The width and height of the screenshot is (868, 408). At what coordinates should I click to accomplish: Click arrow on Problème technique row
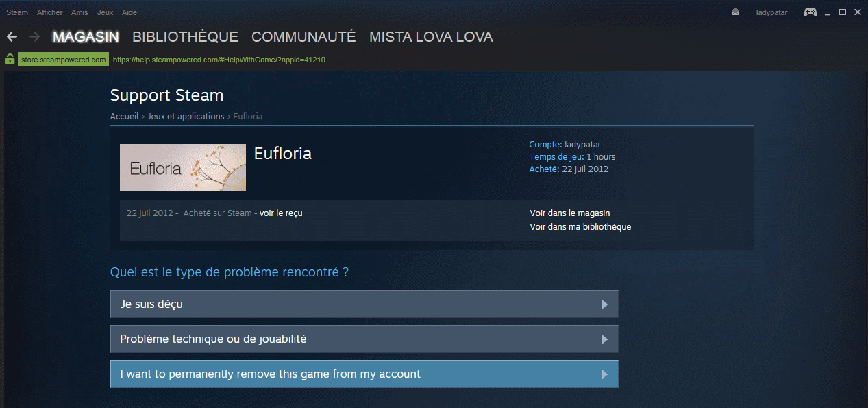point(604,339)
